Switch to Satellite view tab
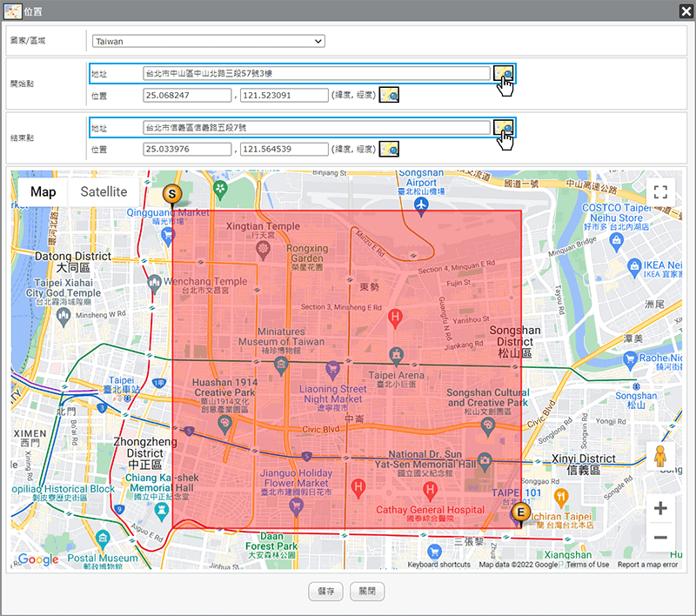Viewport: 696px width, 616px height. point(104,192)
